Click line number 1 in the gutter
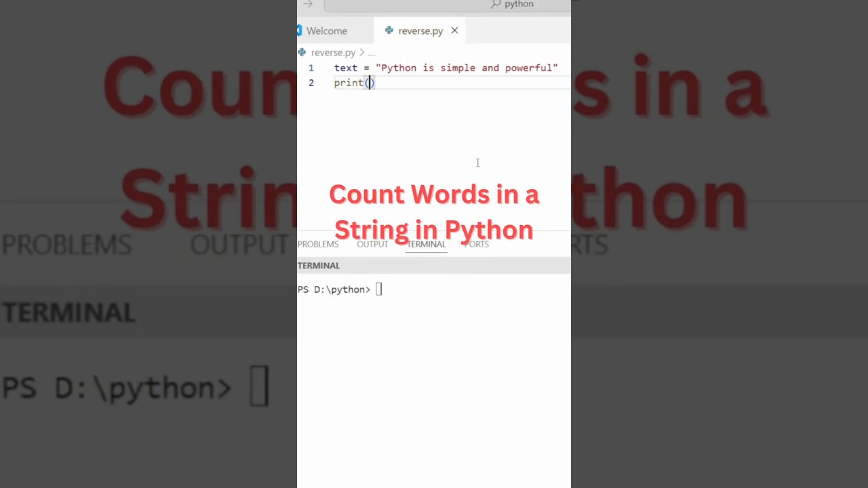 pyautogui.click(x=311, y=68)
